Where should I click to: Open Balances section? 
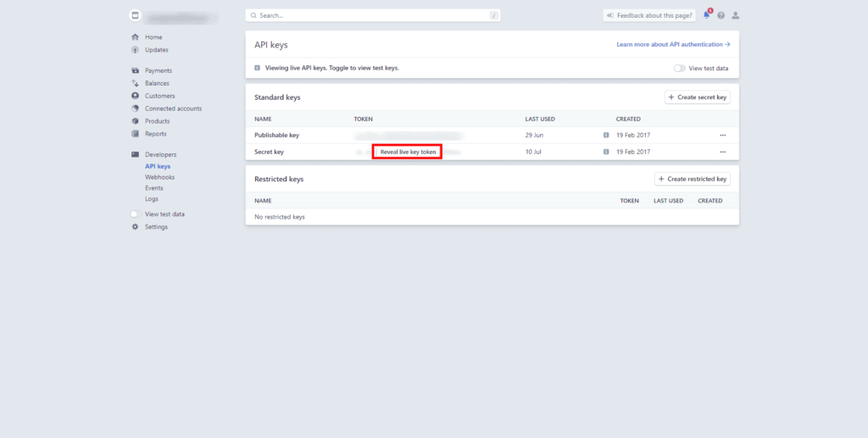157,84
